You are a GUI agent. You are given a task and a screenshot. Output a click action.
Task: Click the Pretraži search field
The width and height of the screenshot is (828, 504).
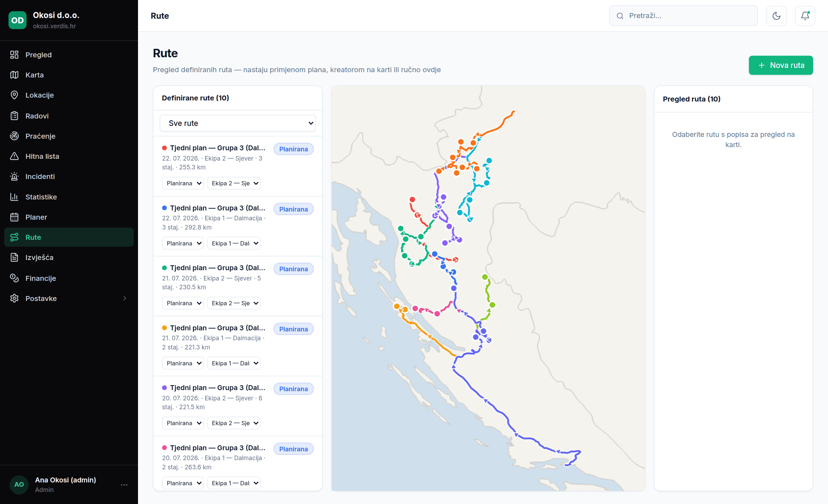click(683, 16)
